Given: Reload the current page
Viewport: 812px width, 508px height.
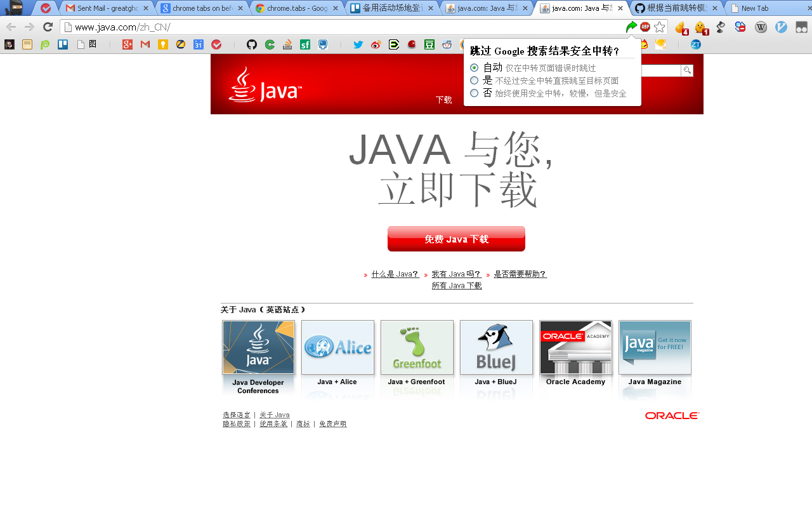Looking at the screenshot, I should click(x=48, y=27).
